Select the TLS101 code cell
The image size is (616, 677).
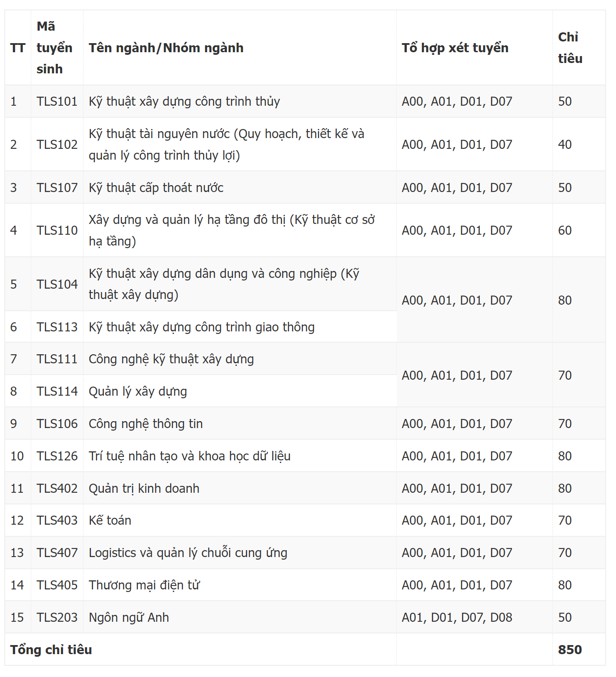[x=57, y=101]
